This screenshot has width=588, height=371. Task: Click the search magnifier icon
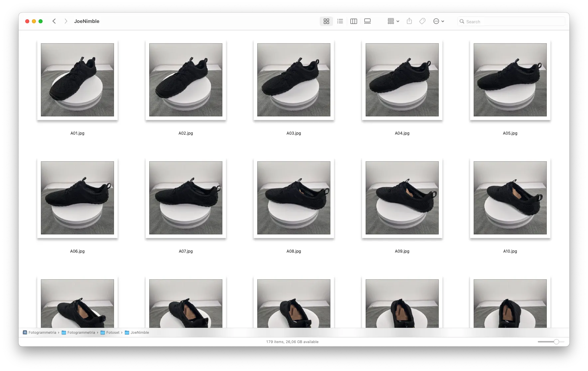point(462,22)
